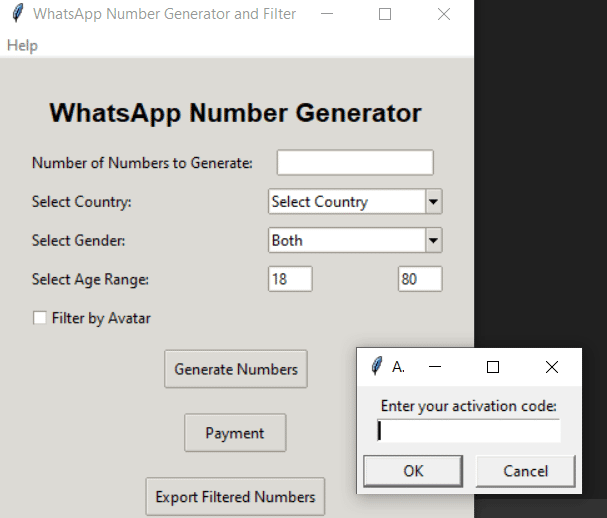Click the 'Select Age Range:' label
The height and width of the screenshot is (518, 607).
coord(90,279)
